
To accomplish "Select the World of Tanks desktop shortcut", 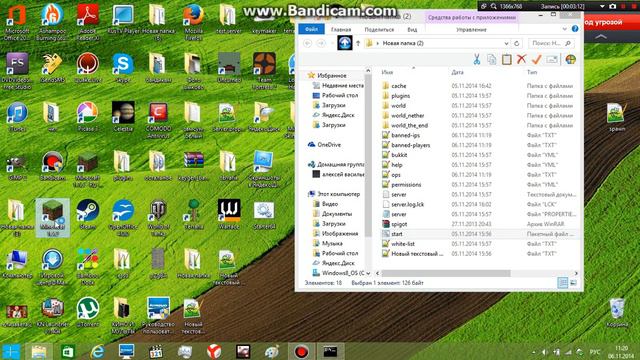I will 158,218.
